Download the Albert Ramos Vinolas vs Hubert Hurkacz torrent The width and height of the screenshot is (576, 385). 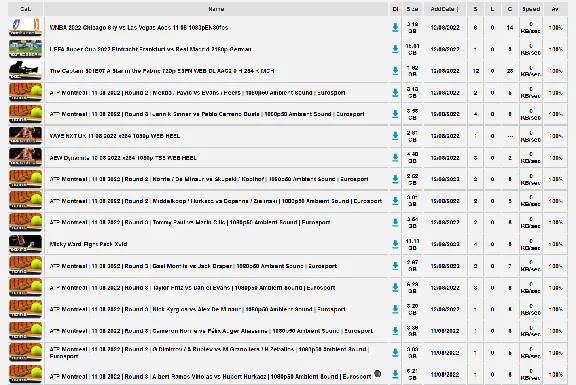[395, 374]
